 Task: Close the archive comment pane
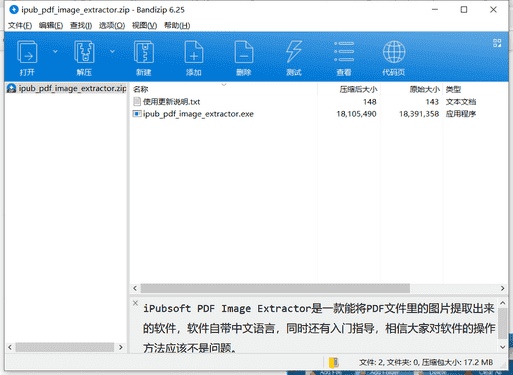point(135,303)
